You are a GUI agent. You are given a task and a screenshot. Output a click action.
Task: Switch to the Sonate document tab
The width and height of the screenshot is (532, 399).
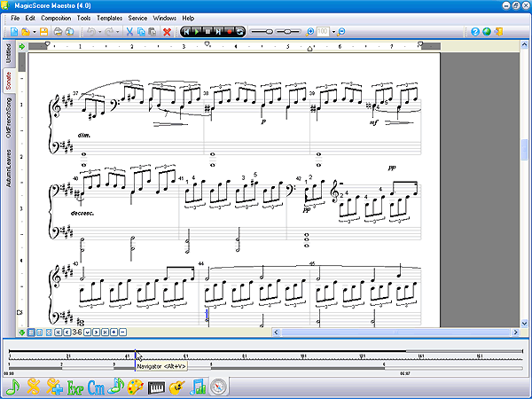[x=9, y=81]
